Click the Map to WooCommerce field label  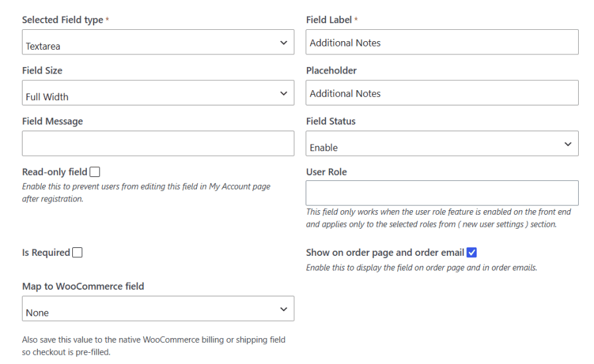tap(83, 286)
